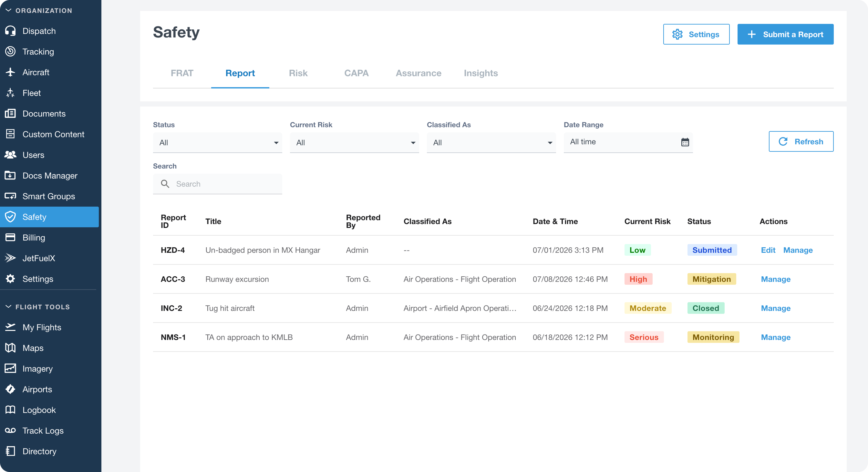Collapse the Flight Tools sidebar section
Screen dimensions: 868x472
[38, 307]
